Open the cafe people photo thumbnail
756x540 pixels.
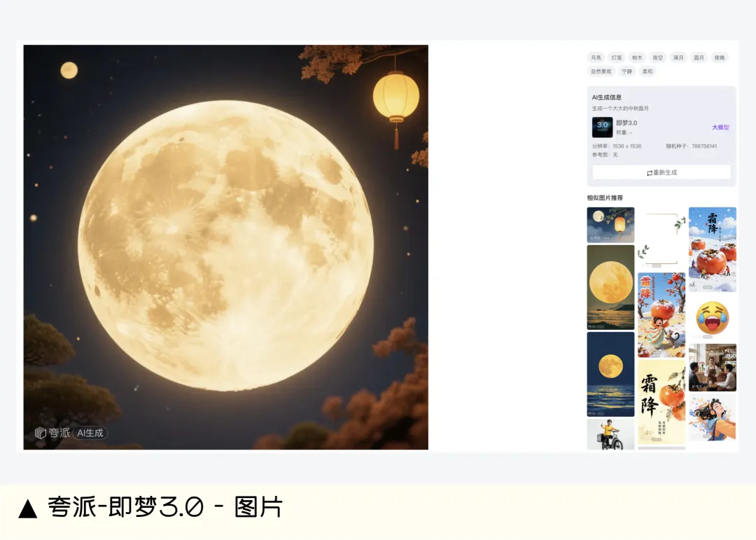712,367
